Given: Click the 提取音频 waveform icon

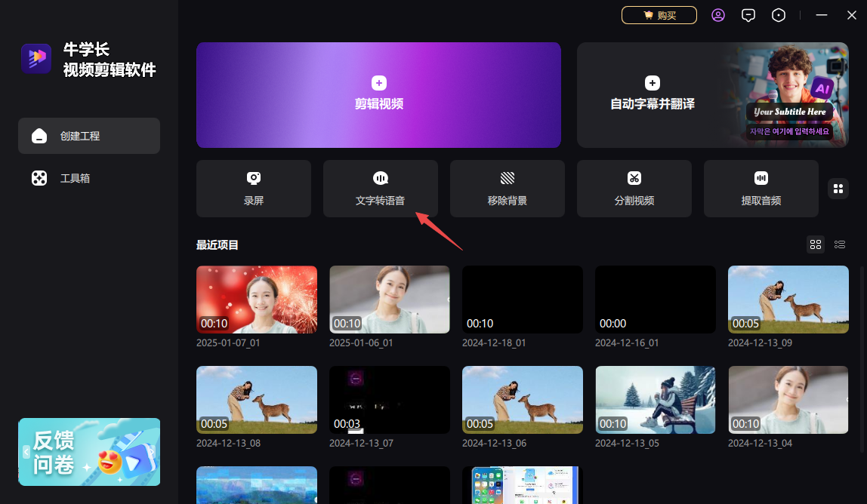Looking at the screenshot, I should [x=761, y=178].
